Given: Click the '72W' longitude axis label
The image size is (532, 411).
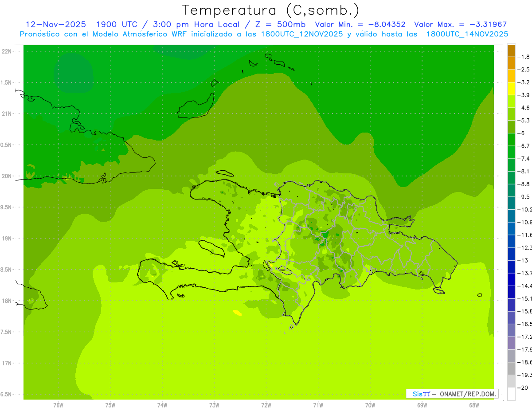Looking at the screenshot, I should (x=266, y=405).
